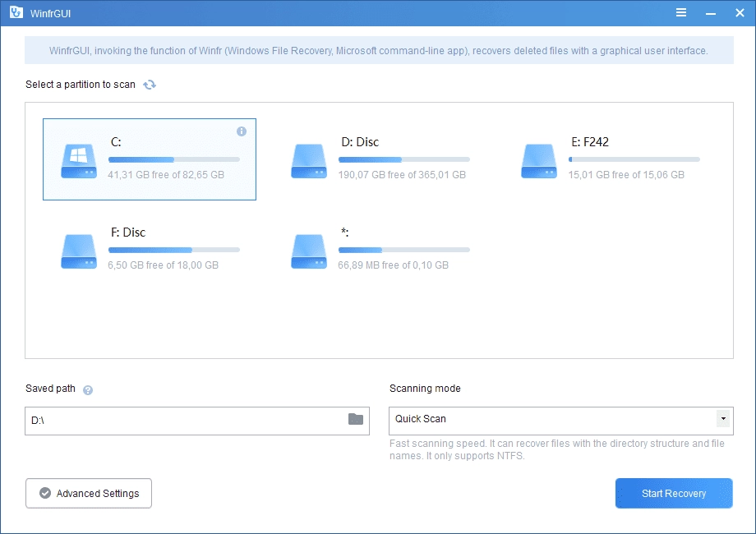This screenshot has width=756, height=534.
Task: Click the '*:' partition label
Action: coord(345,232)
